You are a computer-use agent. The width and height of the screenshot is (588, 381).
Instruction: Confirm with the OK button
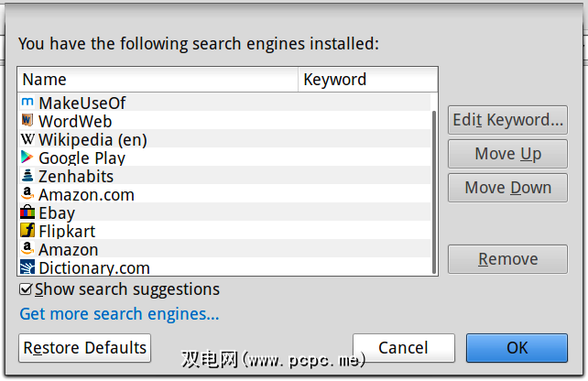point(517,348)
